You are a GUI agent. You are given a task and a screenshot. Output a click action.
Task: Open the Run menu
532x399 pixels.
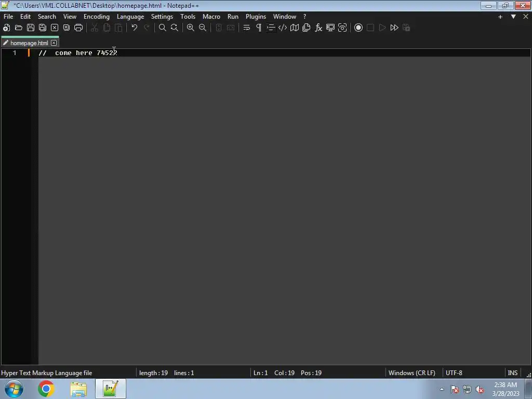233,17
